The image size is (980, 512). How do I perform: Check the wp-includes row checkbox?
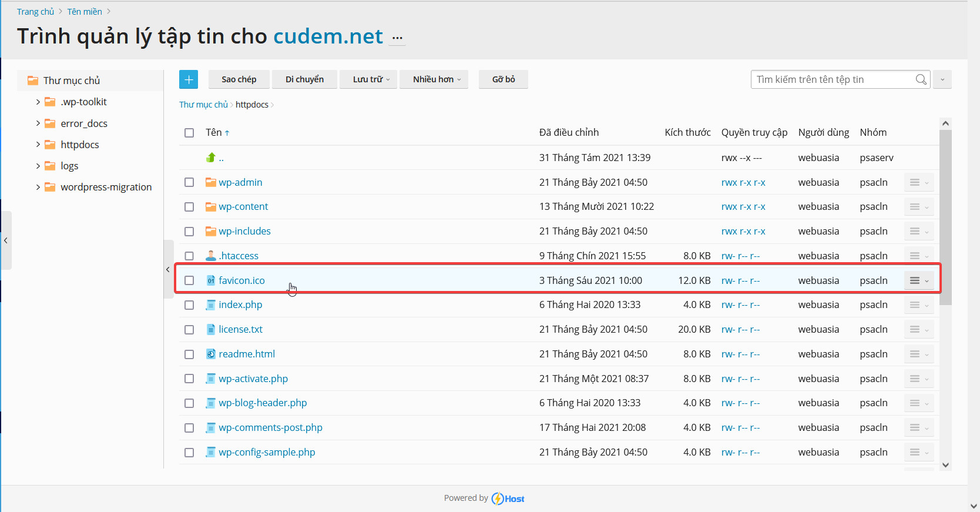(x=189, y=232)
